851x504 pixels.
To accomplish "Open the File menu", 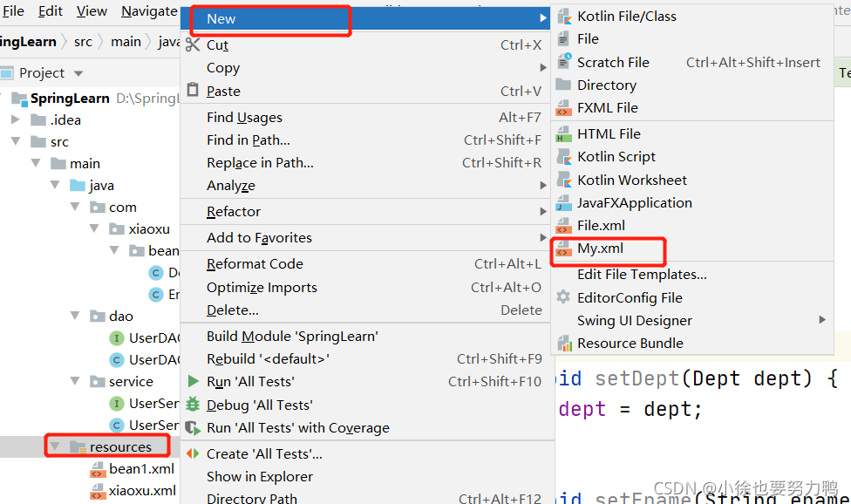I will pos(12,10).
